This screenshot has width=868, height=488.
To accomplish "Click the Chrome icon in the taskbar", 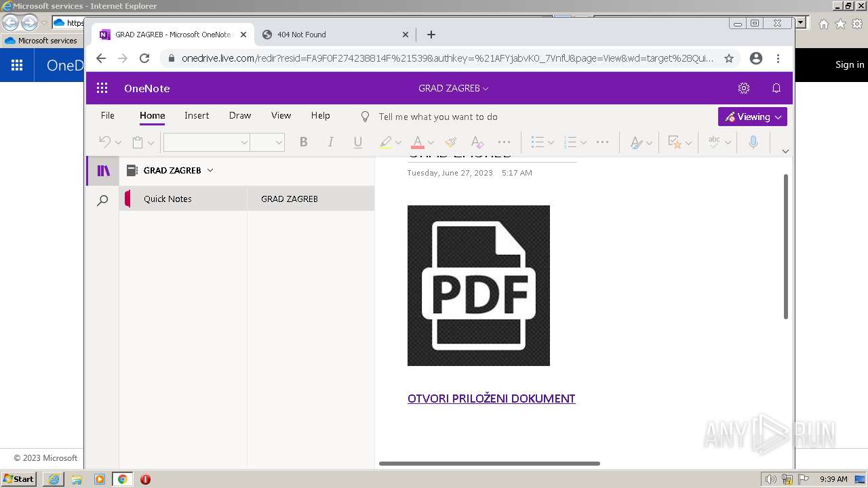I will (122, 479).
